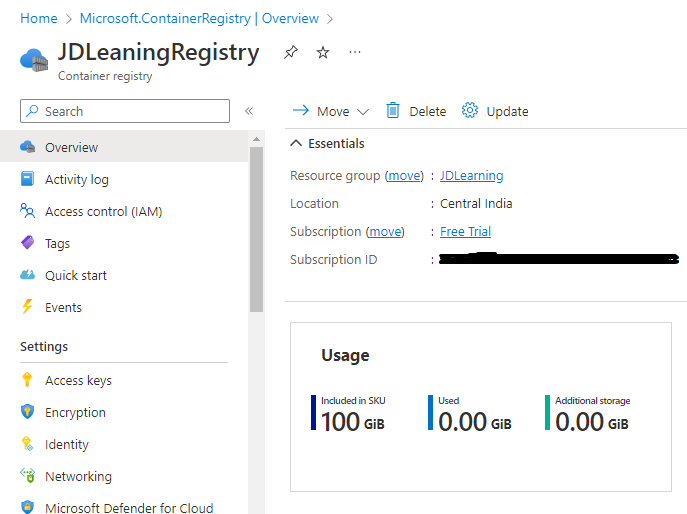Open the more options ellipsis menu

click(355, 52)
